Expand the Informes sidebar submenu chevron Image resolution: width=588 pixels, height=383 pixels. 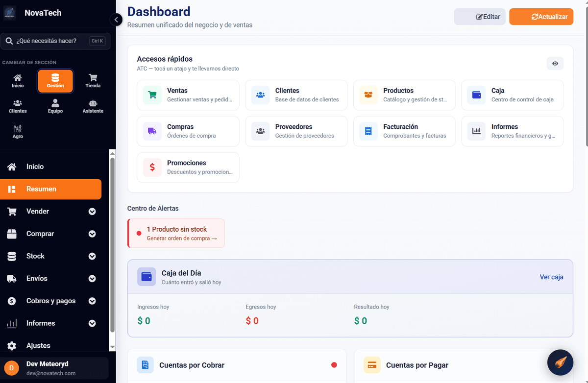(92, 323)
